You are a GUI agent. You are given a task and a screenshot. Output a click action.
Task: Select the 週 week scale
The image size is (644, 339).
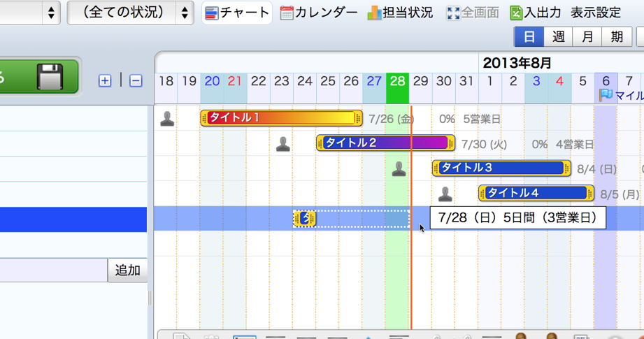pyautogui.click(x=558, y=37)
